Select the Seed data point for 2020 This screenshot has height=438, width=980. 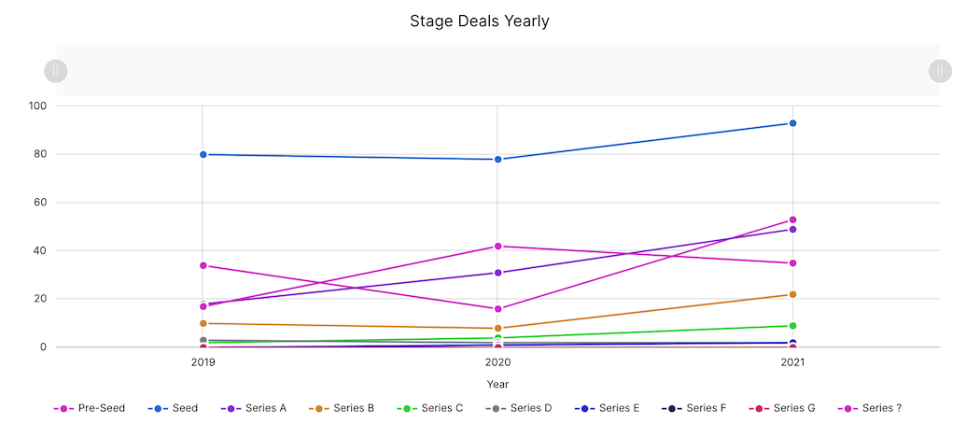497,160
